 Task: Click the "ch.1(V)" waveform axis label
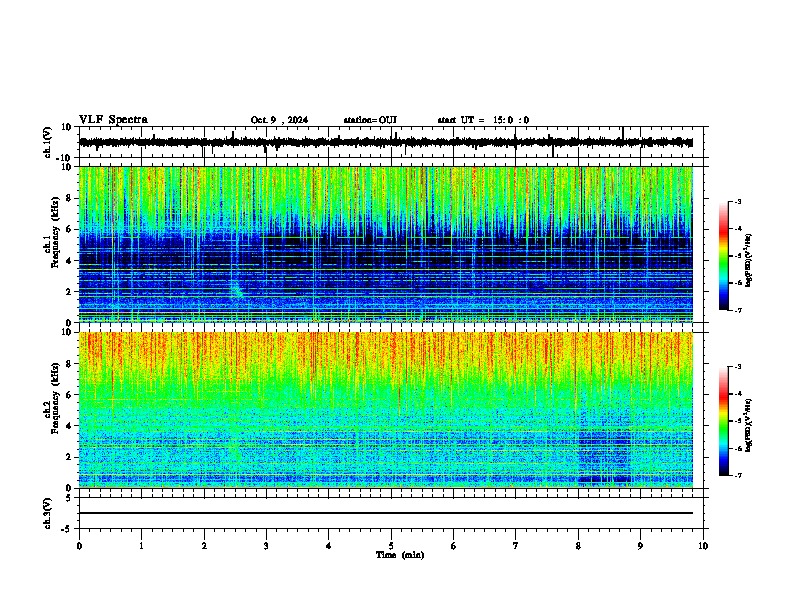point(47,142)
